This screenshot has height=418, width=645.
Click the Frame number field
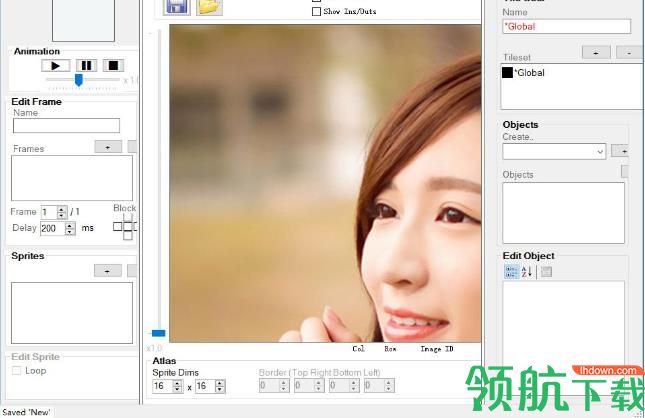[49, 212]
